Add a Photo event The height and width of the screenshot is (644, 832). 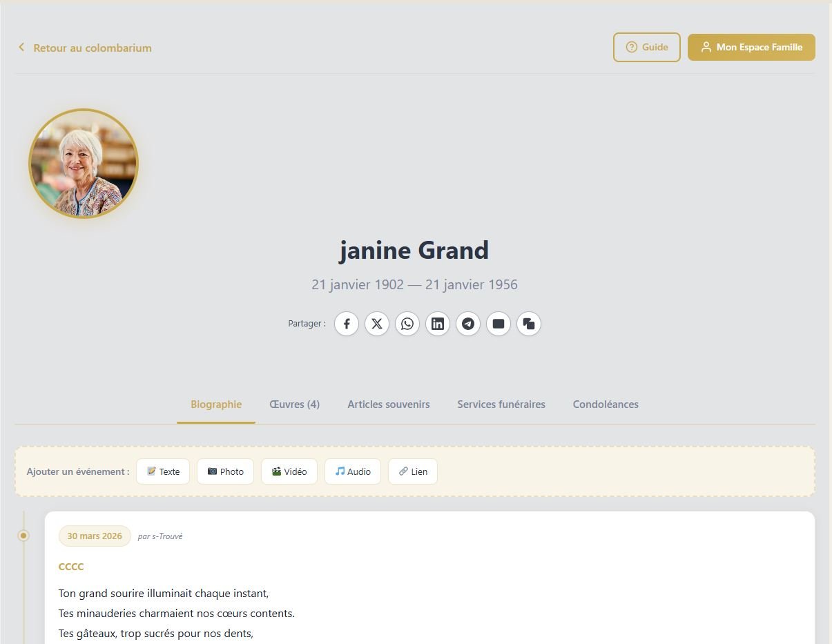click(225, 471)
